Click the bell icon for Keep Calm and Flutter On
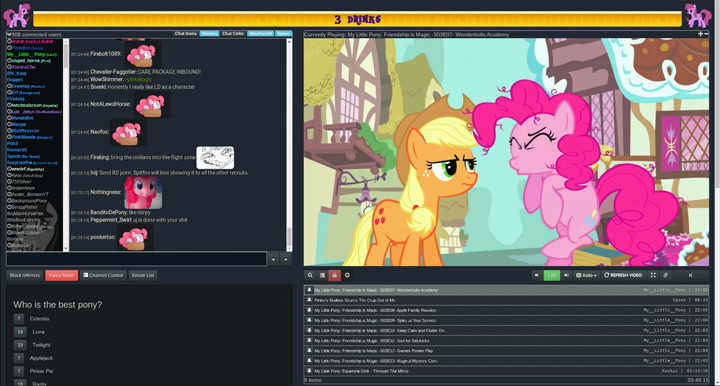The width and height of the screenshot is (720, 386). [x=309, y=330]
